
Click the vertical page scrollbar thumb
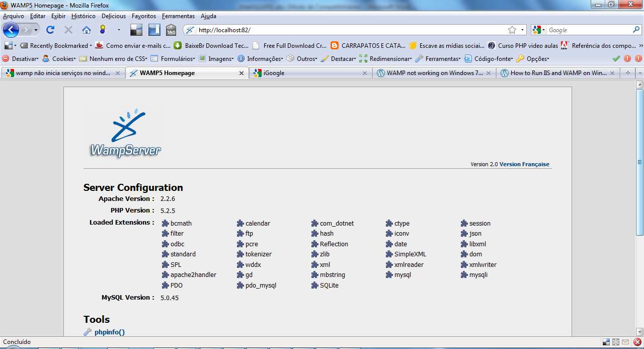[640, 162]
